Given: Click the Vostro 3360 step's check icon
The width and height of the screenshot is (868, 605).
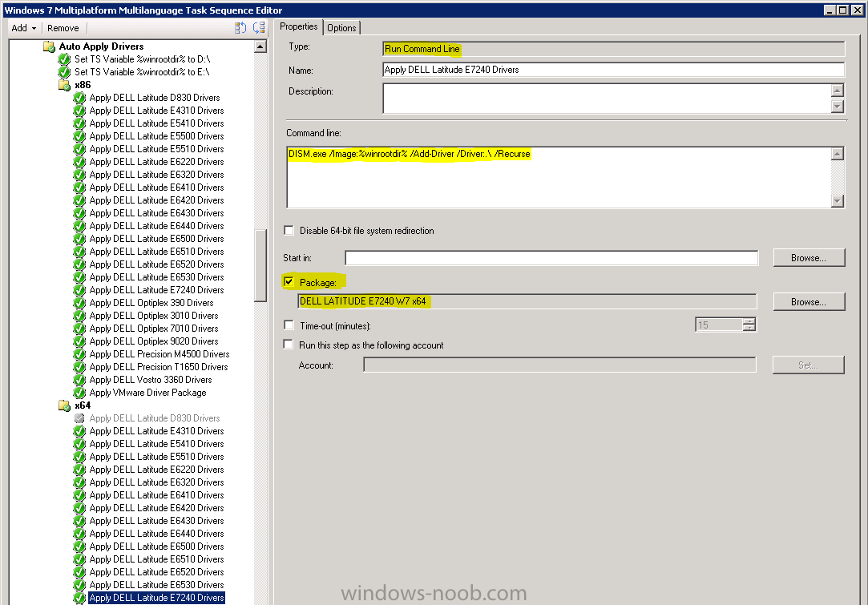Looking at the screenshot, I should coord(79,380).
